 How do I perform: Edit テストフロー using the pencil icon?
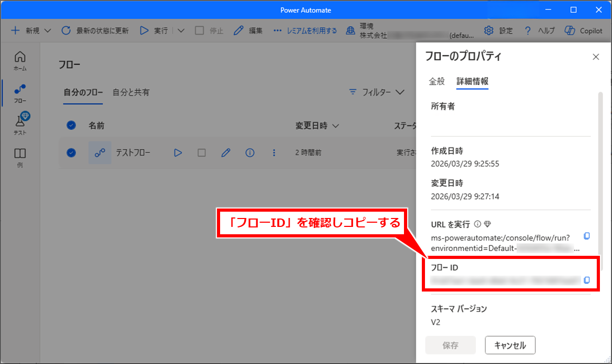coord(226,153)
